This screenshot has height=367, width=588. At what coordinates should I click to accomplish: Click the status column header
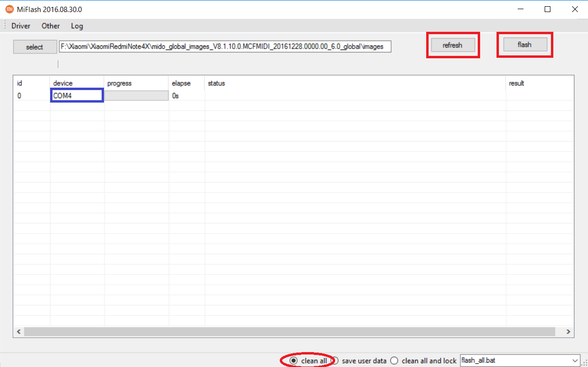[355, 83]
